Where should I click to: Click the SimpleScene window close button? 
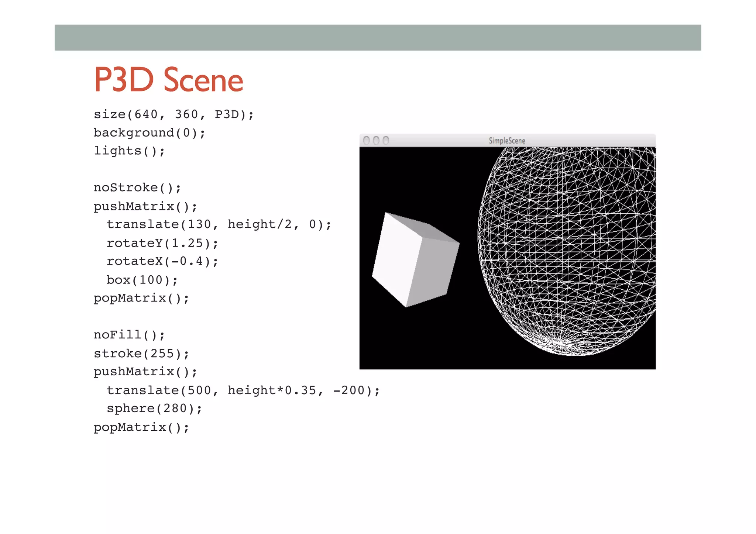click(367, 141)
